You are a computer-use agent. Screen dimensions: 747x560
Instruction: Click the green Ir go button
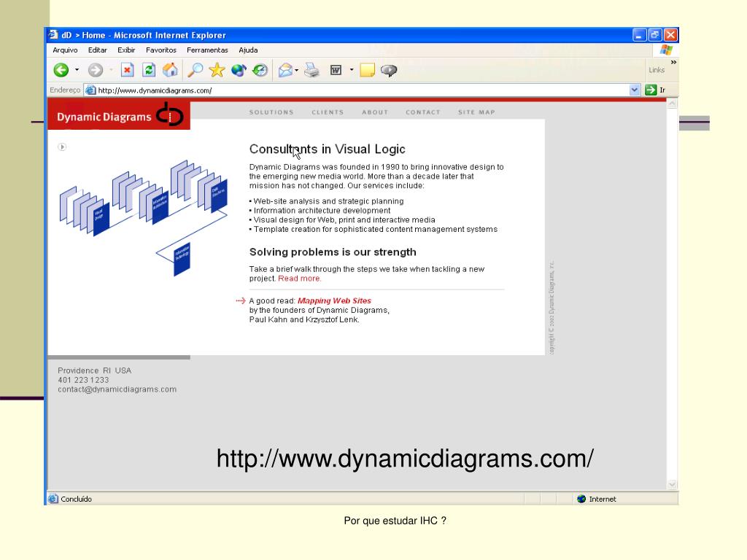coord(655,90)
